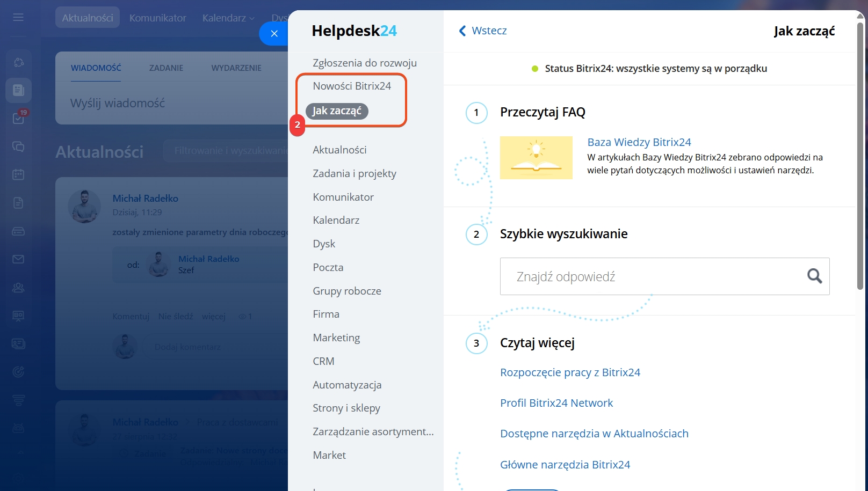This screenshot has width=868, height=491.
Task: Open Komunikator section in Helpdesk menu
Action: point(343,197)
